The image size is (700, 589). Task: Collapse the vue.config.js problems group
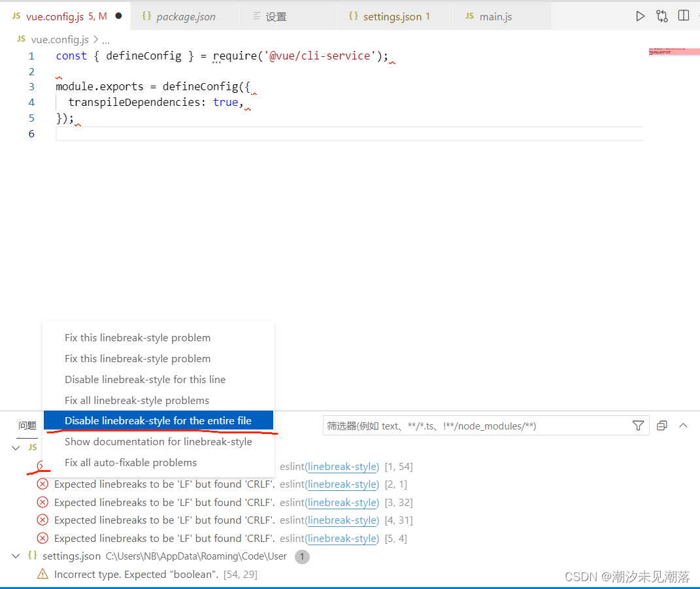[15, 447]
